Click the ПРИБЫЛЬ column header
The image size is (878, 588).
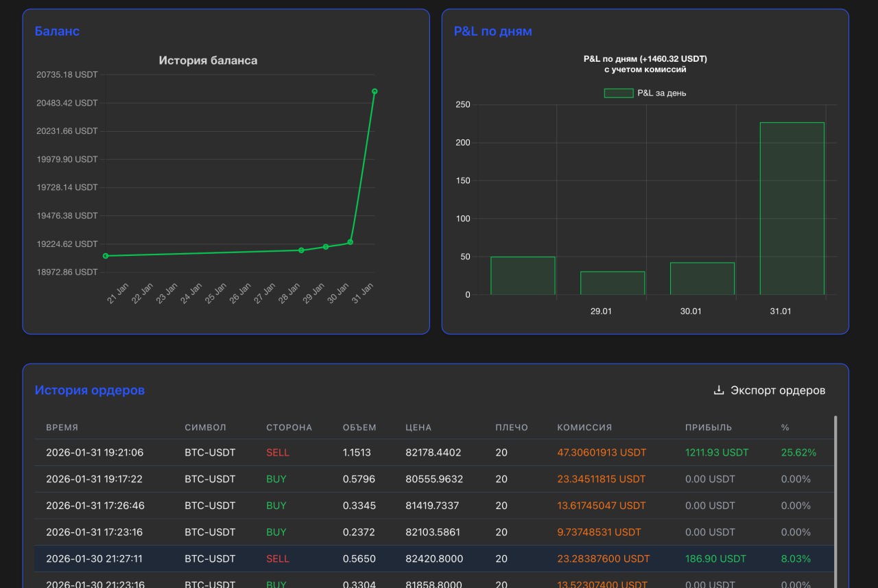click(708, 427)
